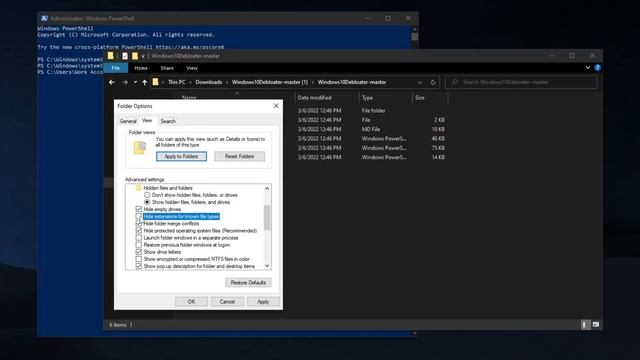Confirm Folder Options with OK
This screenshot has height=360, width=640.
pyautogui.click(x=191, y=302)
